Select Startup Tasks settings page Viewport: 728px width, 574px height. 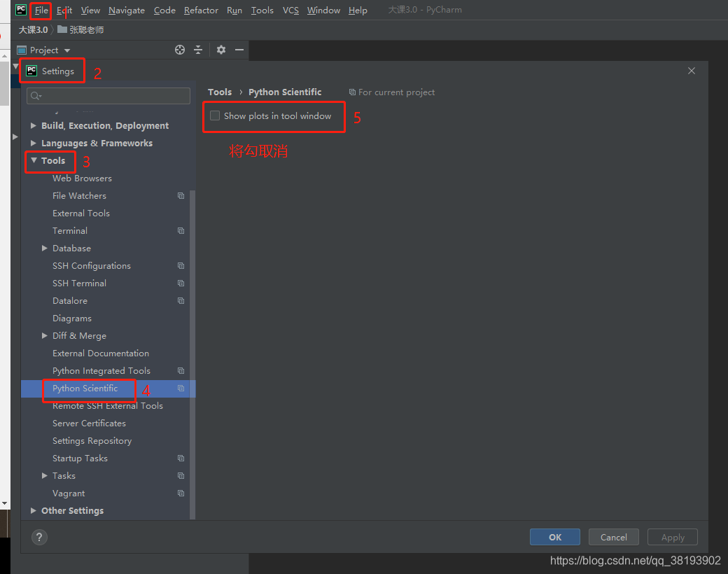(x=80, y=458)
